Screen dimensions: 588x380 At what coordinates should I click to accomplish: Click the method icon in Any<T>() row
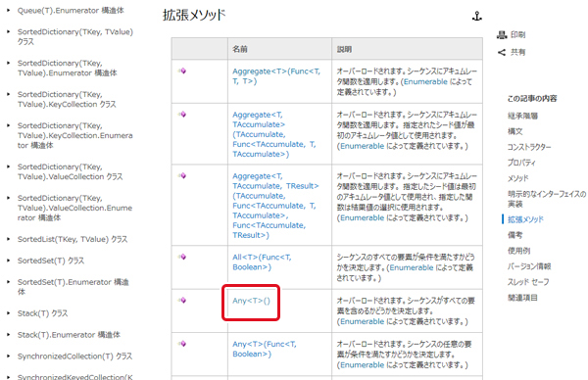tap(182, 300)
